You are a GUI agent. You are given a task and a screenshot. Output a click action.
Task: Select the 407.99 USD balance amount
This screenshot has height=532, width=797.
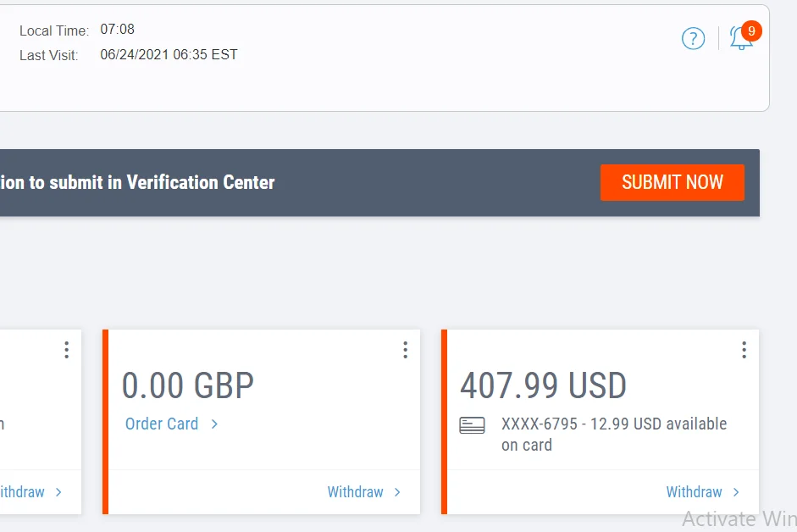click(543, 386)
